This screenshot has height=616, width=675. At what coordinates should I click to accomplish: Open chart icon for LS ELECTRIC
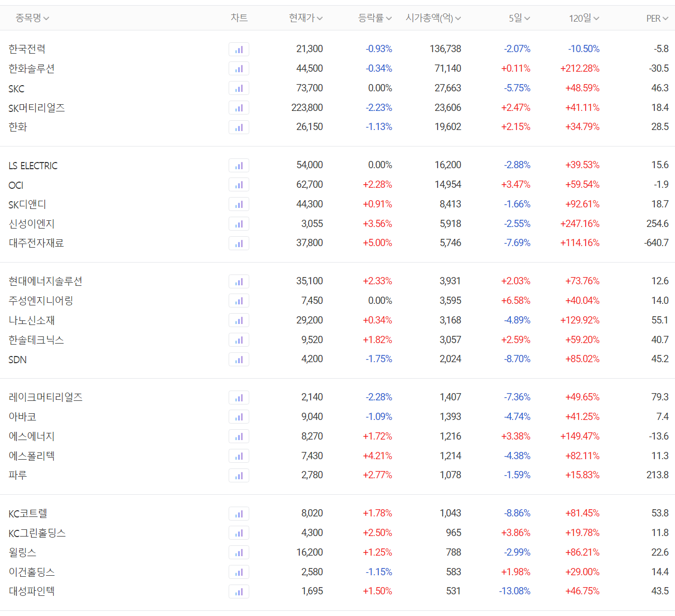pos(239,166)
